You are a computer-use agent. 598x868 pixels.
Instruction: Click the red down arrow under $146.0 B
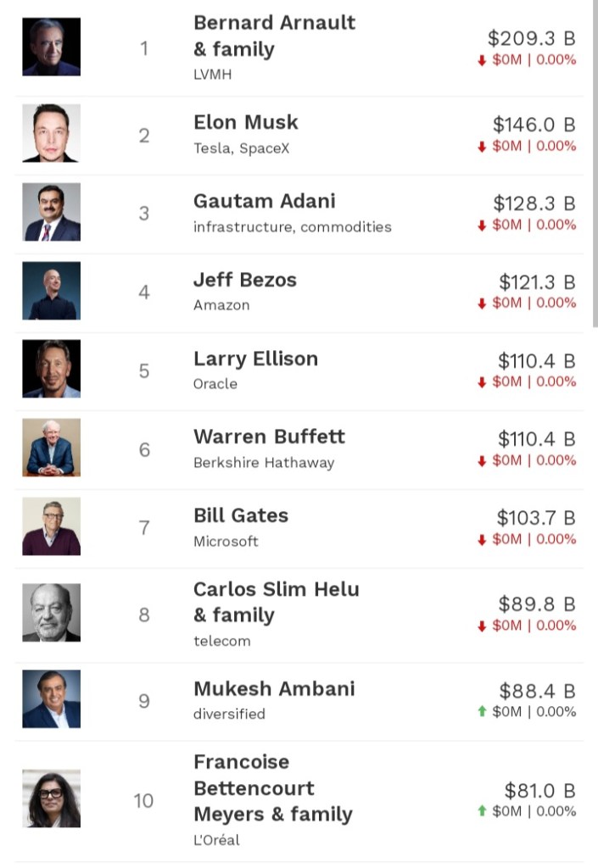click(x=482, y=147)
